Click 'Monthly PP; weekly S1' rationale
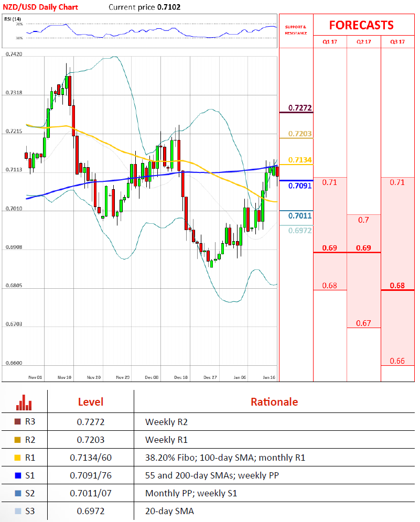 tap(191, 493)
